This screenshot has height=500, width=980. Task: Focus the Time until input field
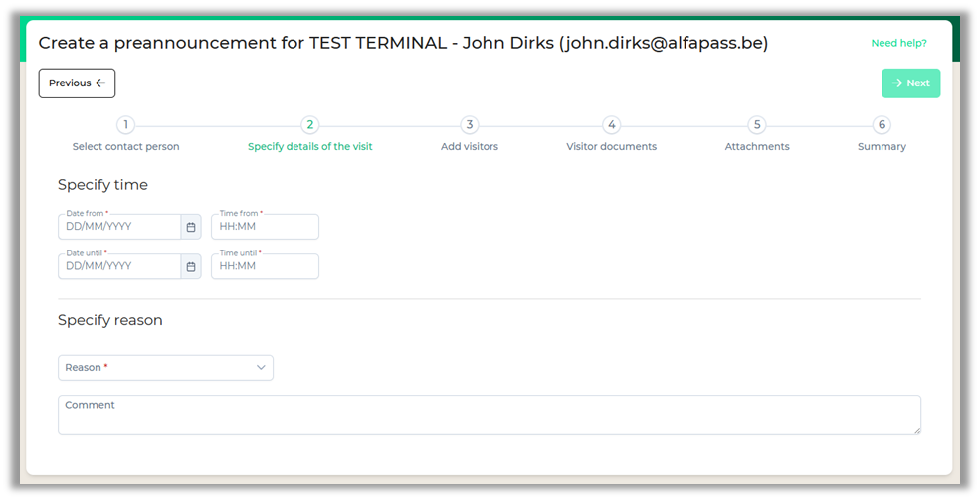[x=265, y=266]
